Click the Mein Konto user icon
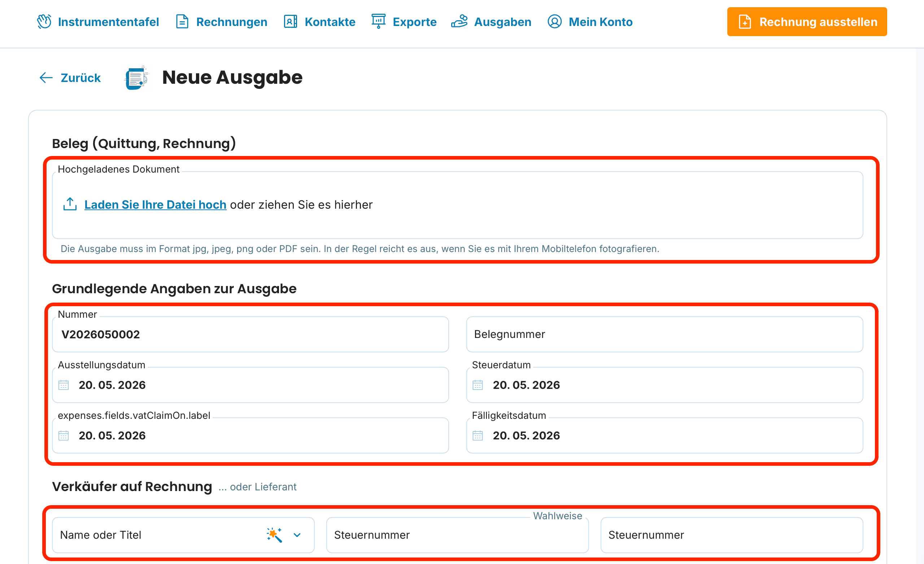This screenshot has width=924, height=564. click(x=555, y=21)
